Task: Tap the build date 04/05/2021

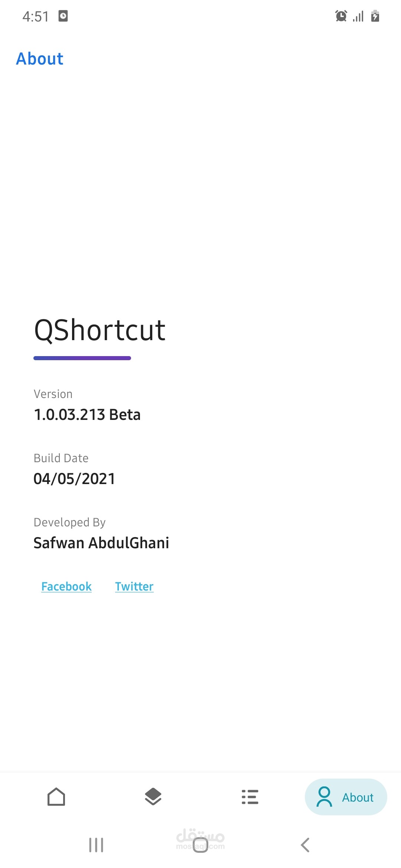Action: pyautogui.click(x=74, y=479)
